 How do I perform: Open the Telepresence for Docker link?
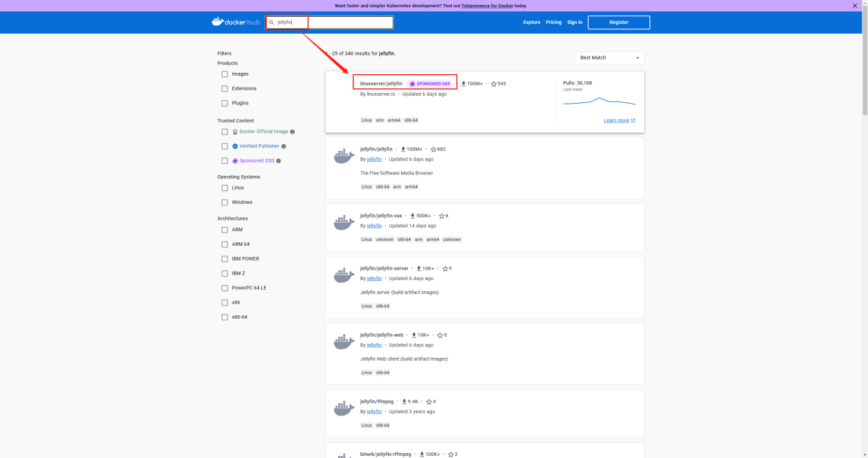click(x=487, y=6)
